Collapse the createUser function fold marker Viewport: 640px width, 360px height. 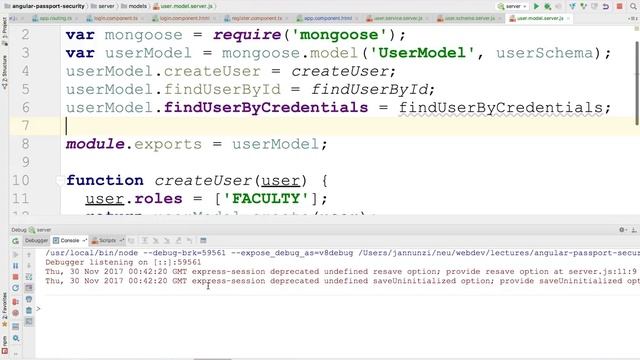[x=60, y=180]
